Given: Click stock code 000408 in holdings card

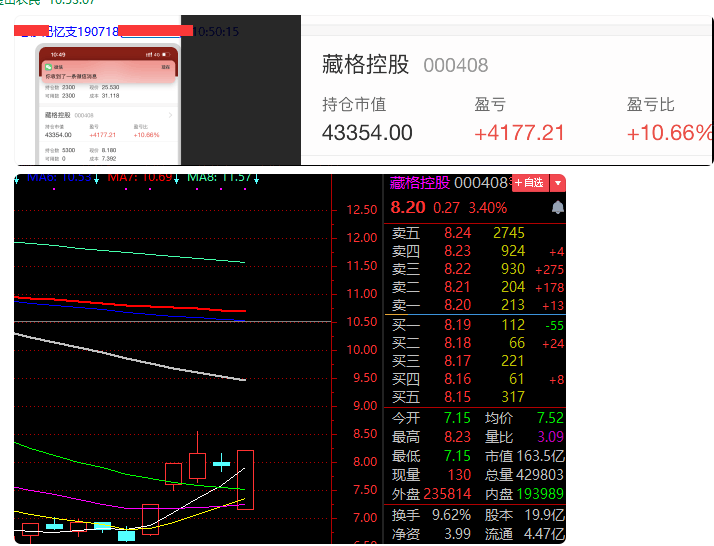Looking at the screenshot, I should [x=456, y=66].
